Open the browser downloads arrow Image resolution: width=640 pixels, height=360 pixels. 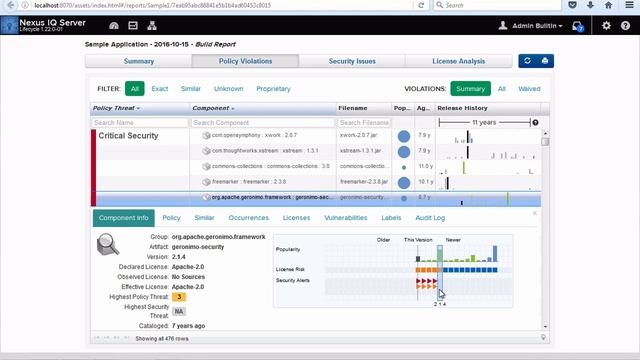click(590, 5)
